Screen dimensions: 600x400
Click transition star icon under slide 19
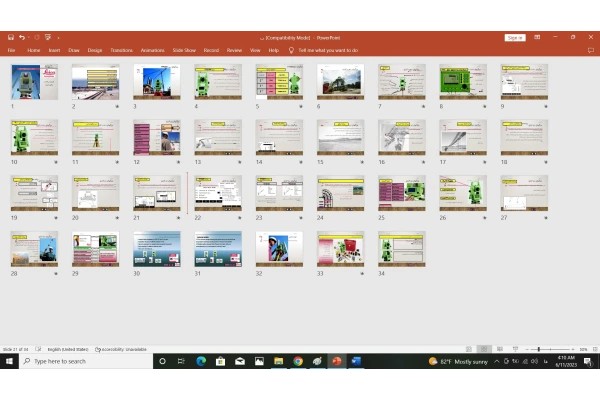pyautogui.click(x=56, y=218)
